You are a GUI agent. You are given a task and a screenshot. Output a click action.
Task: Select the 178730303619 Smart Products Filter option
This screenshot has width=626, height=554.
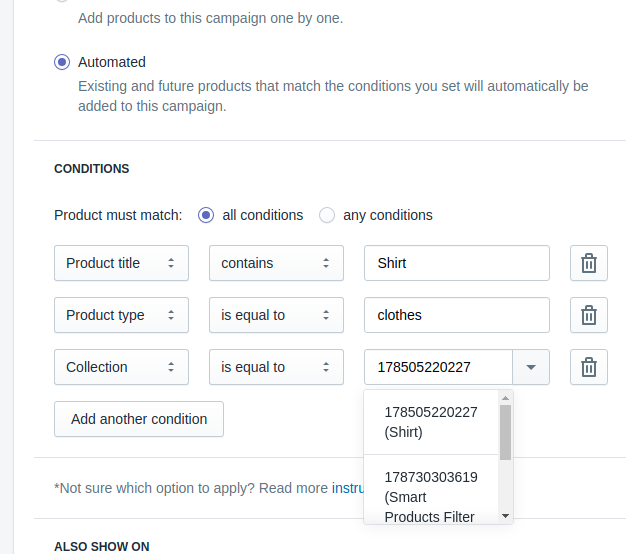coord(431,496)
